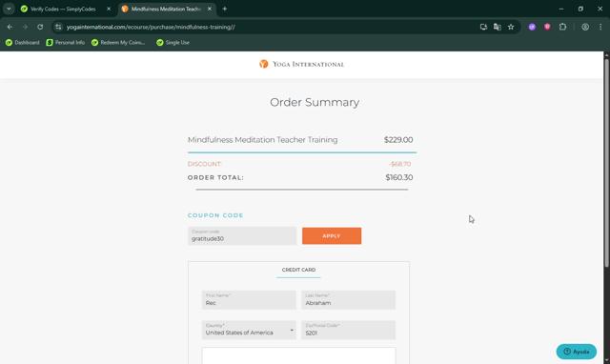This screenshot has width=610, height=364.
Task: Restore down the browser window
Action: click(x=580, y=9)
